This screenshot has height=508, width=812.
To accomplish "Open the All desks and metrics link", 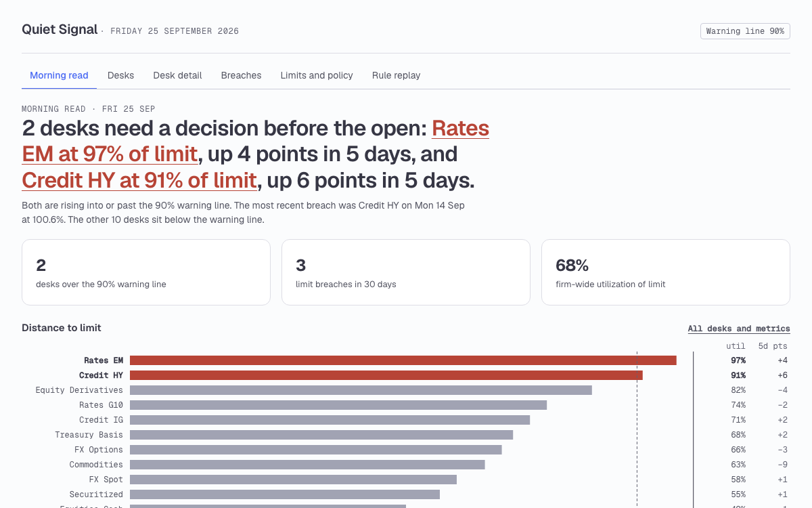I will click(739, 329).
